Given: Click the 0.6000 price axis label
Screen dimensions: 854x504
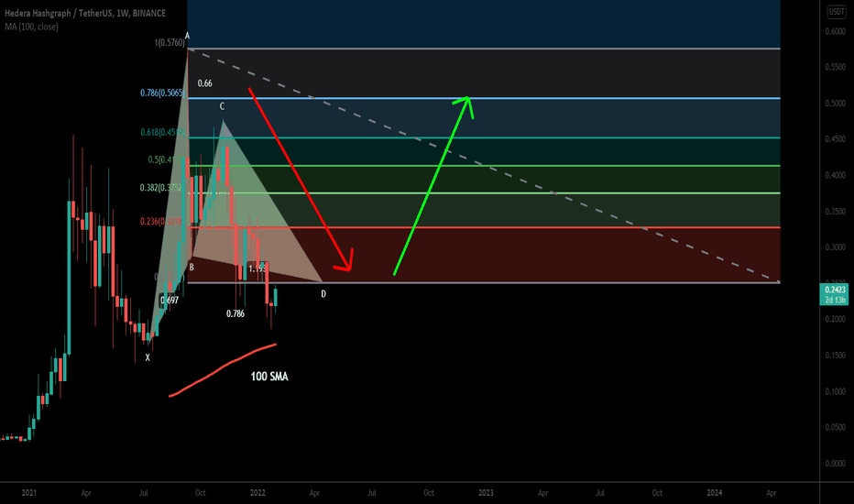Looking at the screenshot, I should click(835, 31).
